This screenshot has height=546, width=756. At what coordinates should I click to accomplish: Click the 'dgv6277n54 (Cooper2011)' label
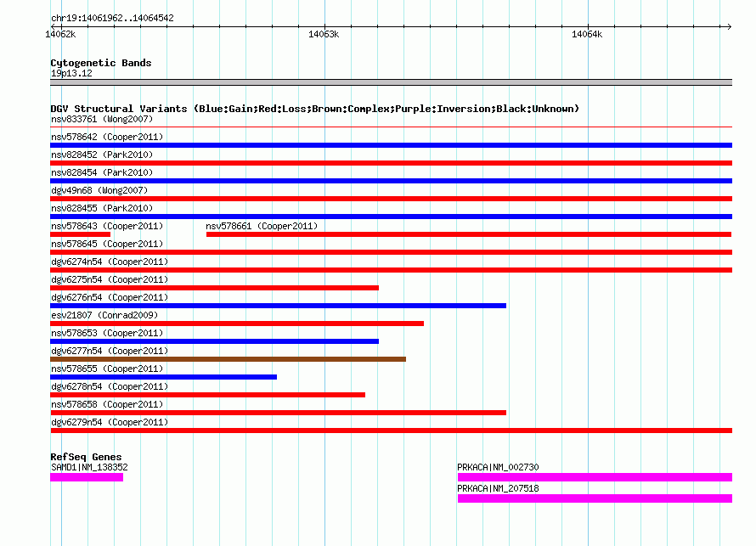pos(110,351)
